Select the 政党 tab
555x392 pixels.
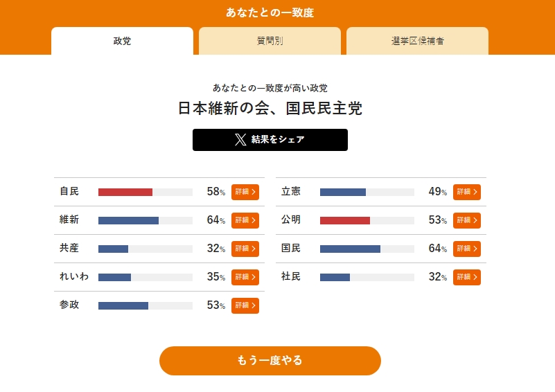122,41
